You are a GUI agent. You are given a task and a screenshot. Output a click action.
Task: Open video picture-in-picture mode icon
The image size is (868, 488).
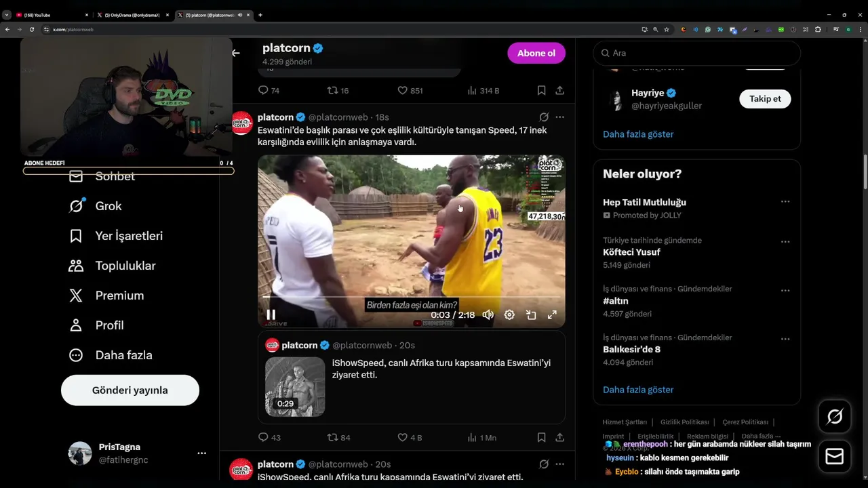531,314
